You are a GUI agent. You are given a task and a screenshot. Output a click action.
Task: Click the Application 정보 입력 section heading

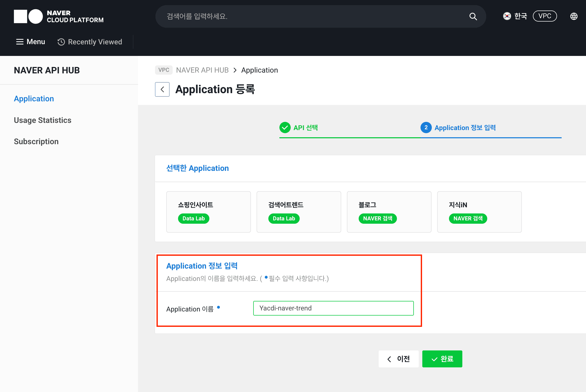[202, 266]
